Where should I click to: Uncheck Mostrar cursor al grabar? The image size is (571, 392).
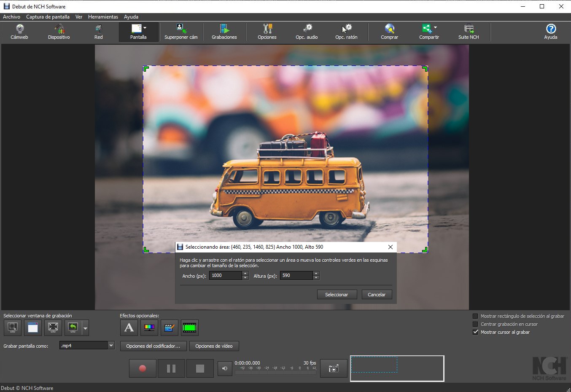tap(475, 332)
